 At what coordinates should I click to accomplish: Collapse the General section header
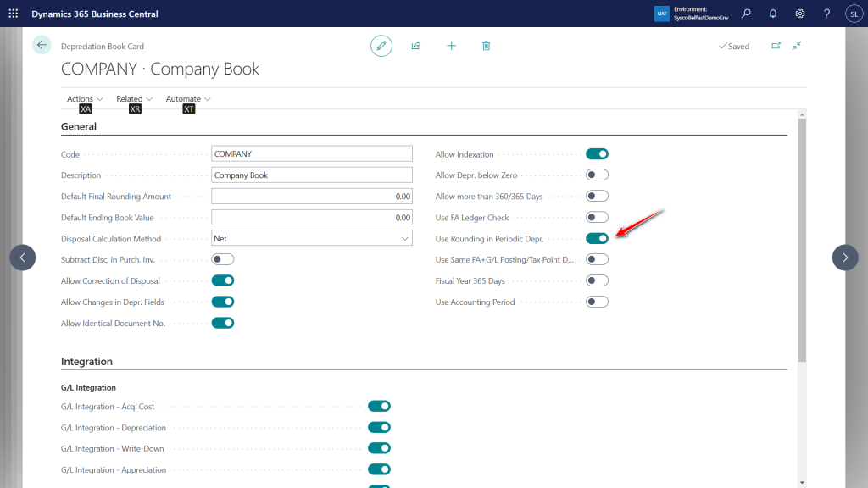(x=79, y=126)
